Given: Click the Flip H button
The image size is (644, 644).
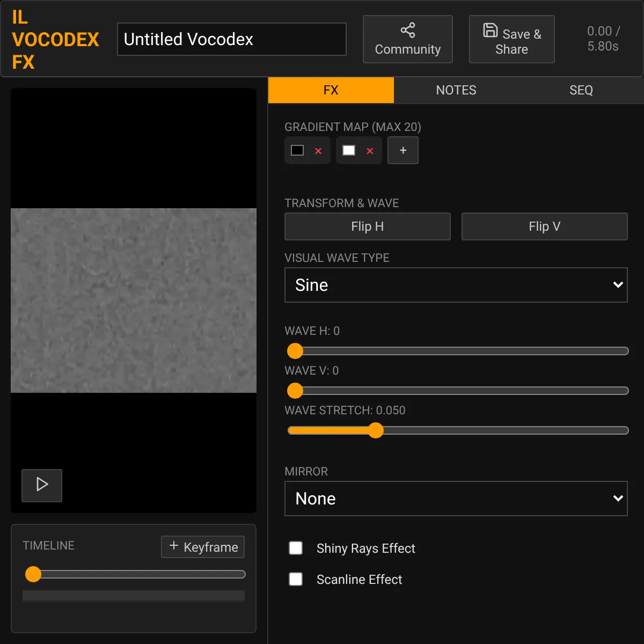Looking at the screenshot, I should (x=368, y=226).
